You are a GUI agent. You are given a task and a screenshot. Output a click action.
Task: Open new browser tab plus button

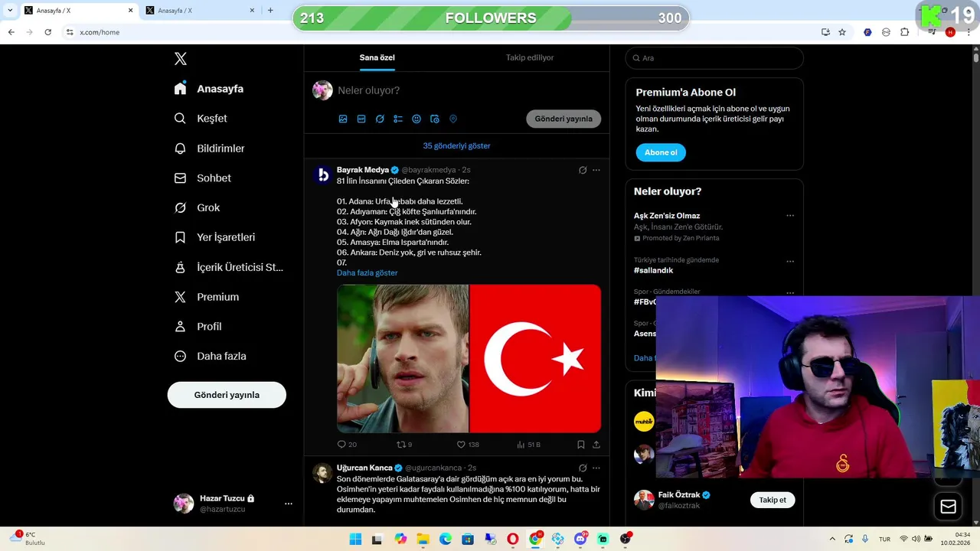270,11
